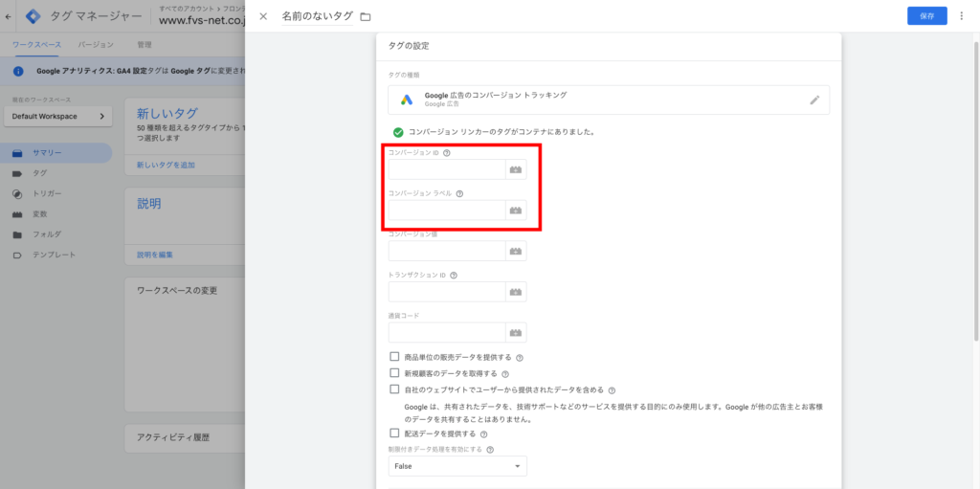
Task: Edit tag type with the pencil icon
Action: click(814, 100)
